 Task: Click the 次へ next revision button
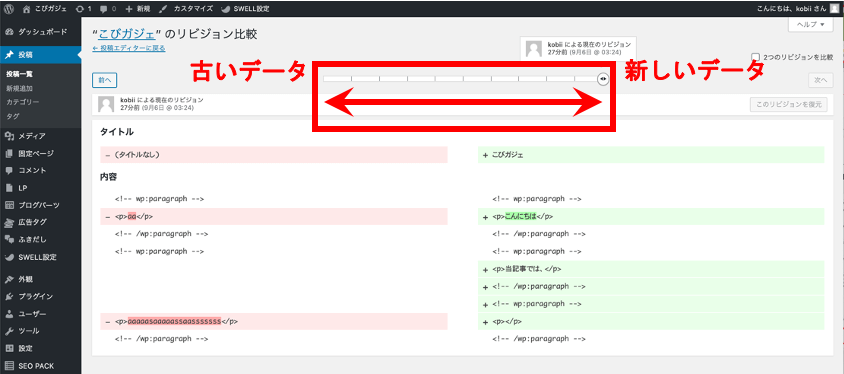click(820, 80)
